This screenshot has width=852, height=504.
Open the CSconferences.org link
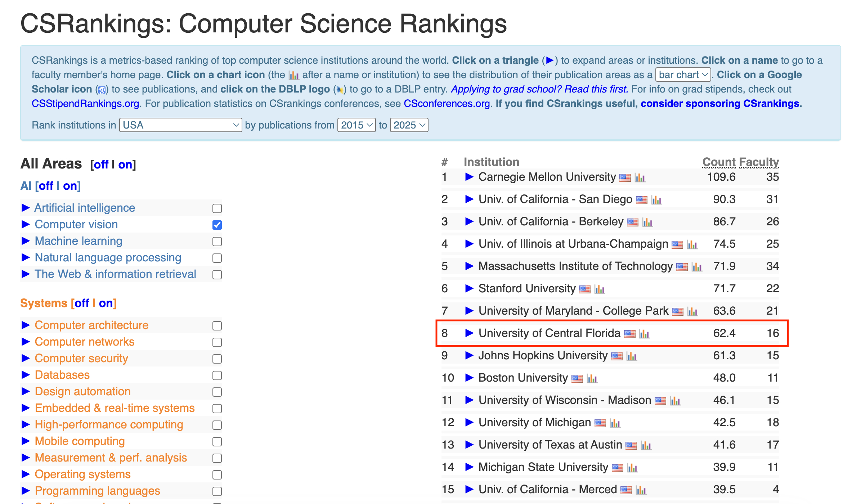coord(447,104)
